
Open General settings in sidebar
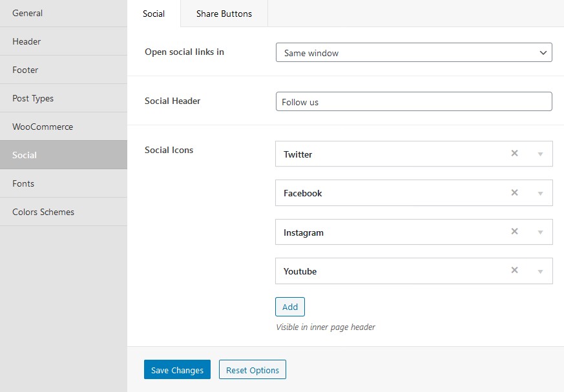tap(63, 14)
